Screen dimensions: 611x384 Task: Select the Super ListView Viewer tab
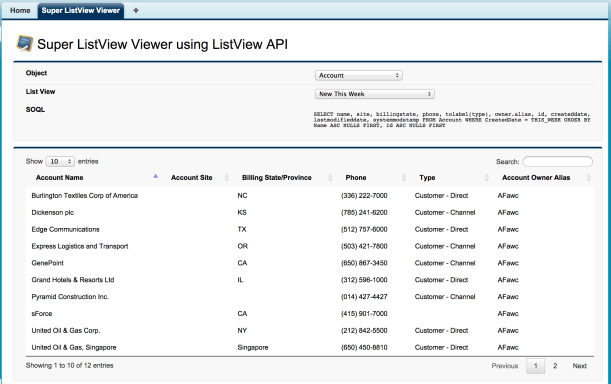pos(81,11)
